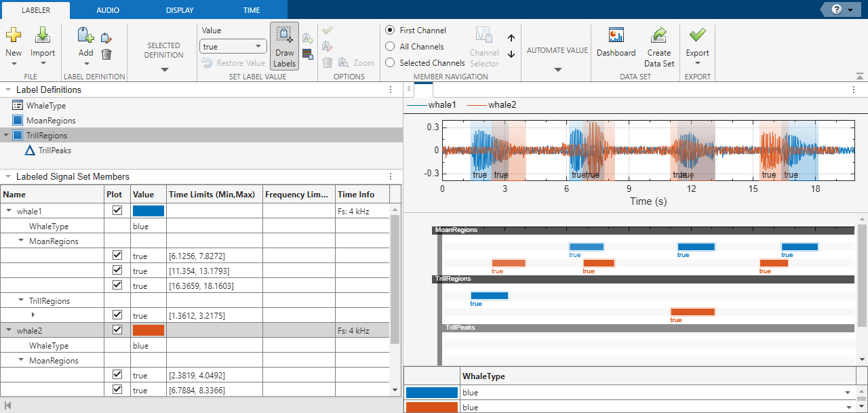Viewport: 868px width, 413px height.
Task: Switch to the Audio tab
Action: pyautogui.click(x=107, y=10)
